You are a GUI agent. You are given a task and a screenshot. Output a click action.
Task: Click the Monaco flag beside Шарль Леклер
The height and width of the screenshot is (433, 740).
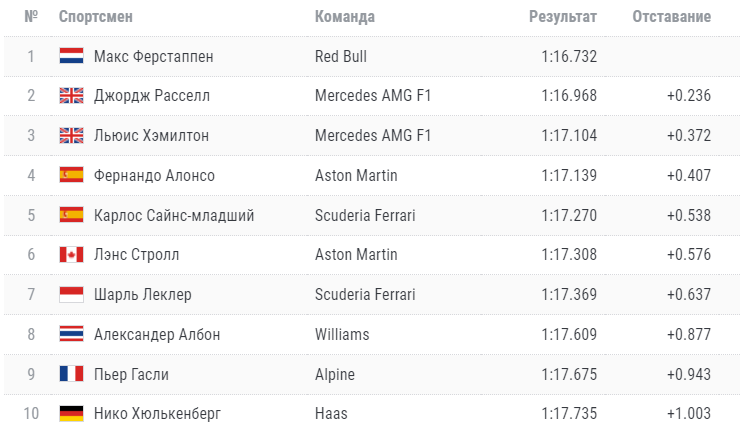click(x=71, y=294)
